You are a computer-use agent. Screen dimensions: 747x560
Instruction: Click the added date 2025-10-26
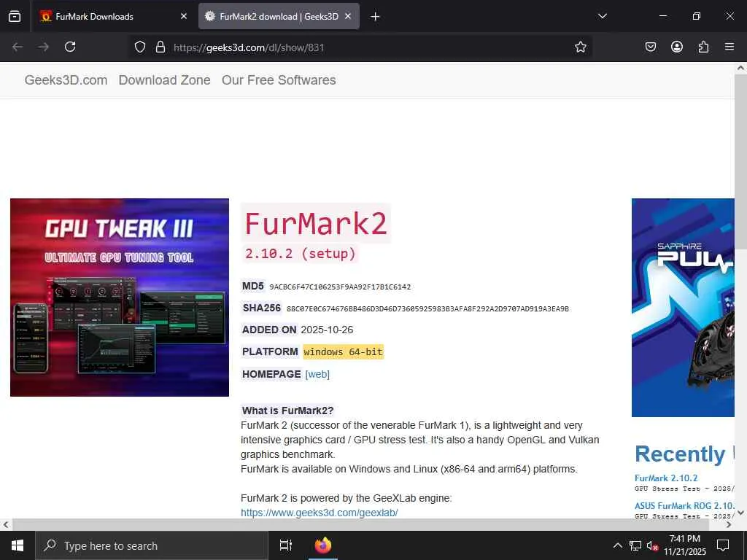pyautogui.click(x=327, y=330)
